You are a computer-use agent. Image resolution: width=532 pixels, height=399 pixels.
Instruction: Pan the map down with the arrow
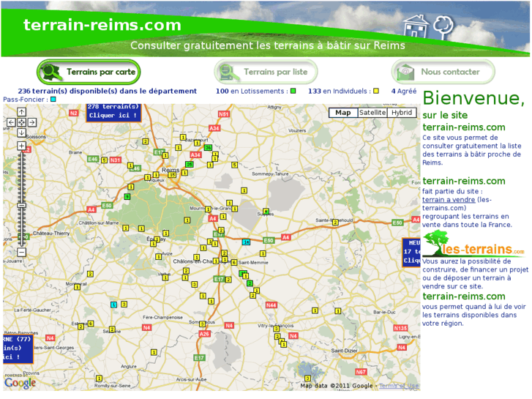tap(21, 133)
